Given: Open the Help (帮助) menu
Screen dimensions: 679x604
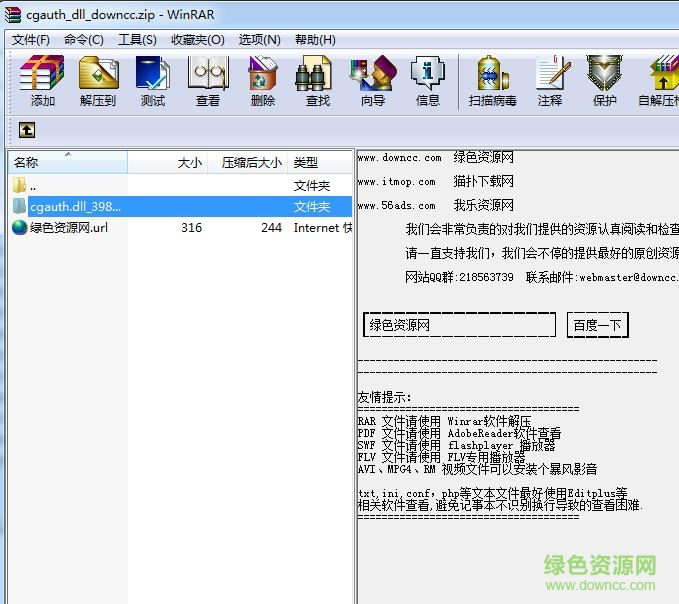Looking at the screenshot, I should tap(315, 40).
